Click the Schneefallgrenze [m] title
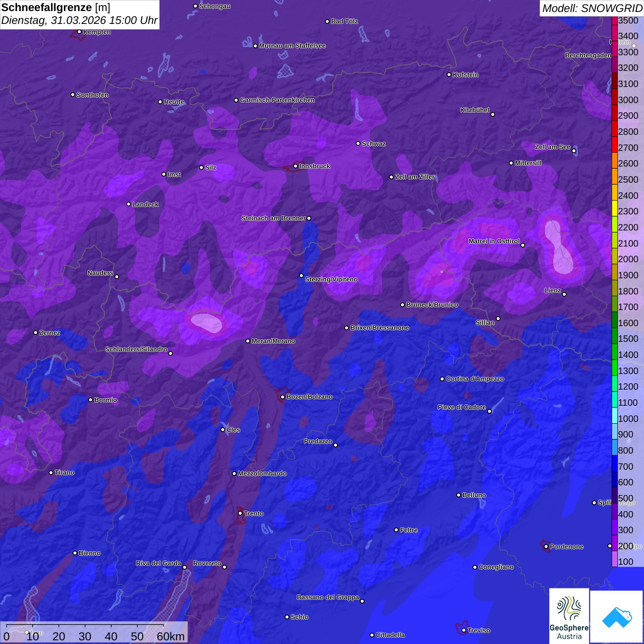The image size is (644, 644). (x=56, y=7)
